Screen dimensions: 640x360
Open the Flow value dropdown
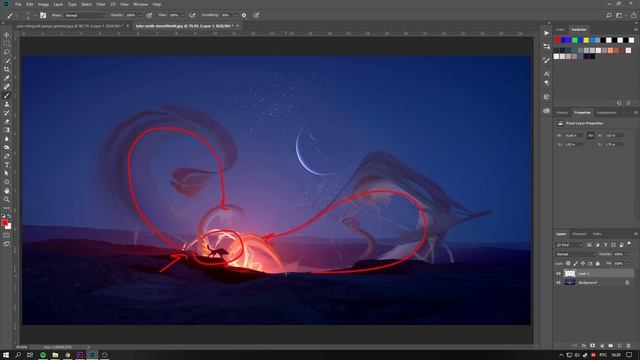pos(182,15)
